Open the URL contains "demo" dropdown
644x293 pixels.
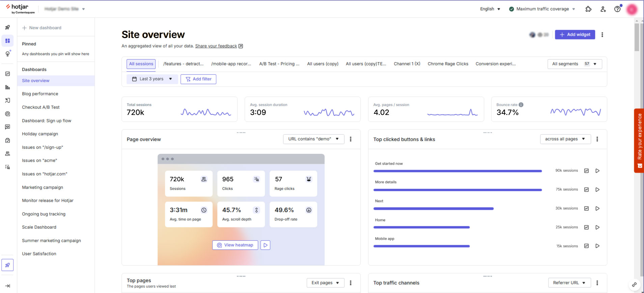313,139
